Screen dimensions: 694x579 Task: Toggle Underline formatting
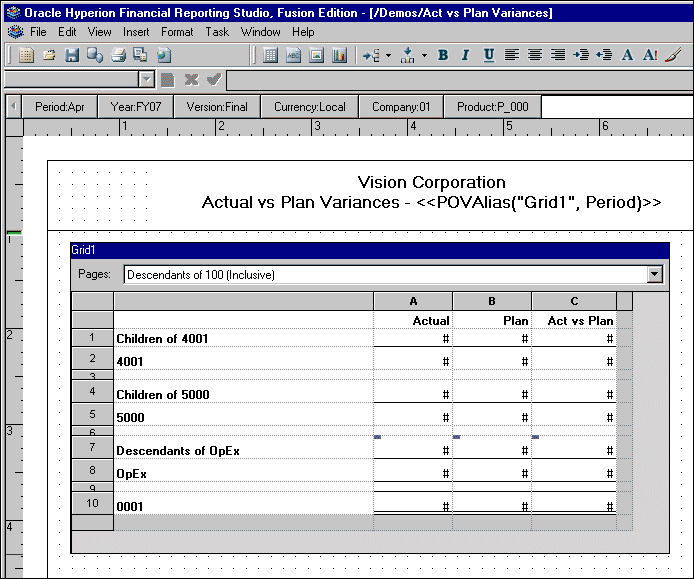(x=489, y=55)
